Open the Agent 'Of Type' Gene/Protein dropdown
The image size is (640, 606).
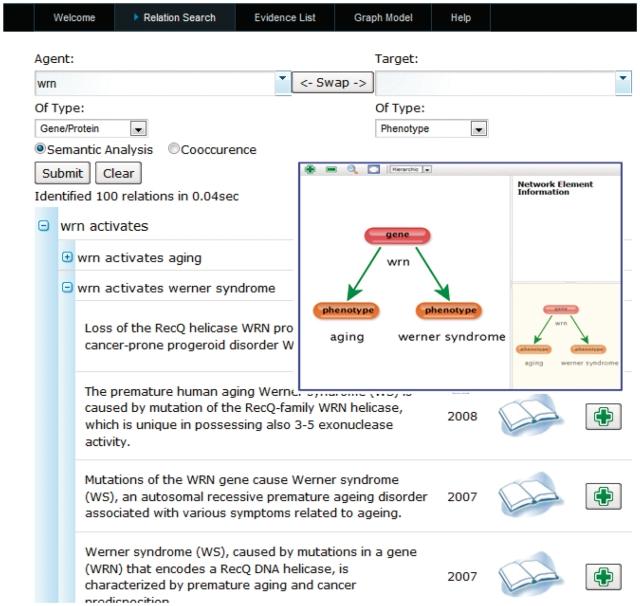138,128
